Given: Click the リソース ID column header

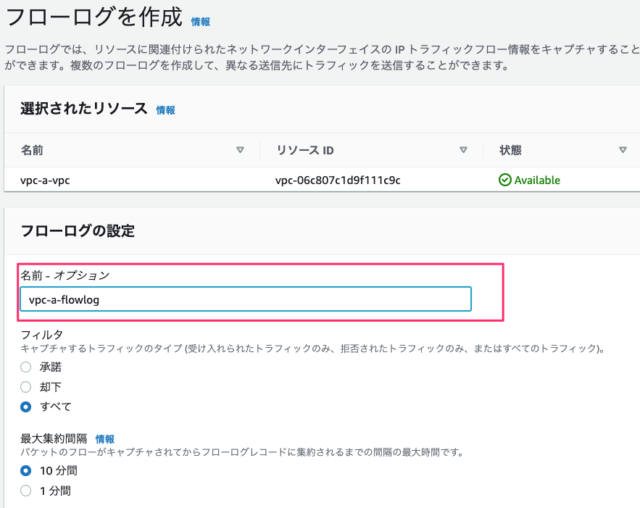Looking at the screenshot, I should 305,150.
